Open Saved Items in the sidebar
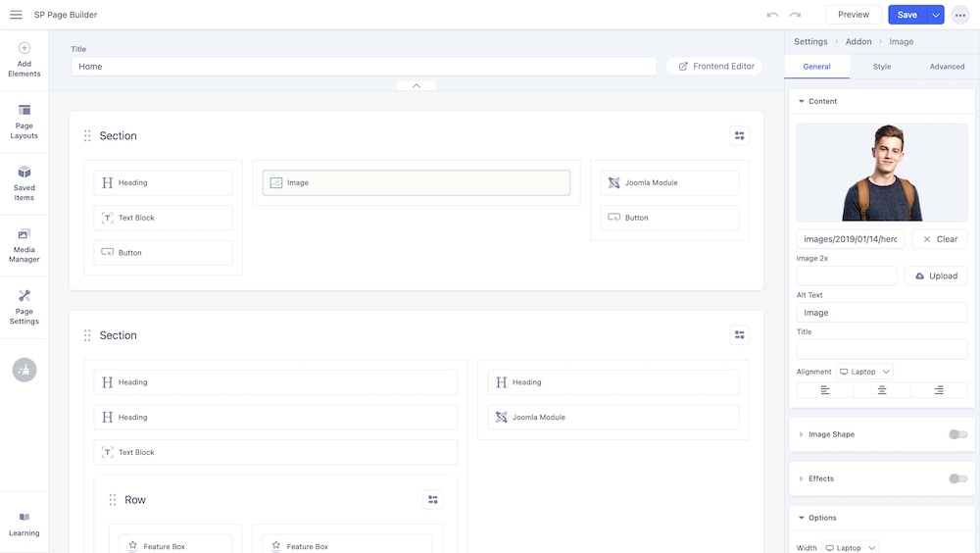The height and width of the screenshot is (553, 980). click(x=24, y=184)
